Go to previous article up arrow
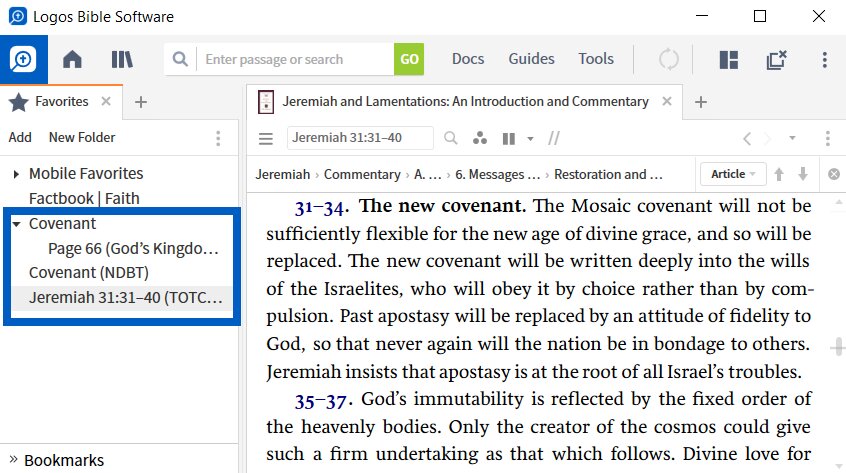 pyautogui.click(x=779, y=174)
